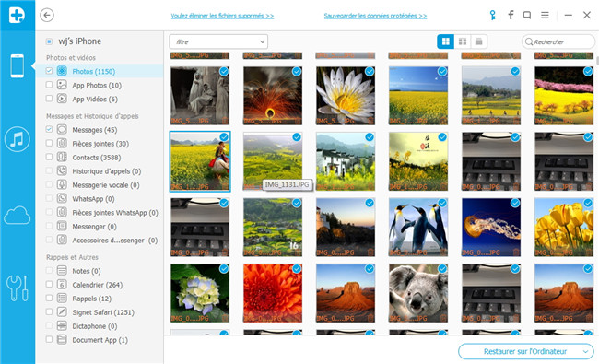Image resolution: width=599 pixels, height=364 pixels.
Task: Click the Photos category icon
Action: [62, 71]
